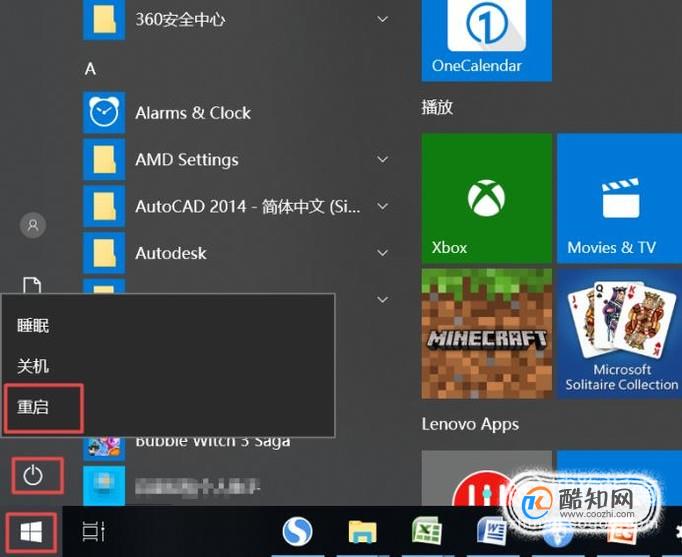
Task: Expand the 360安全中心 folder
Action: pyautogui.click(x=383, y=19)
